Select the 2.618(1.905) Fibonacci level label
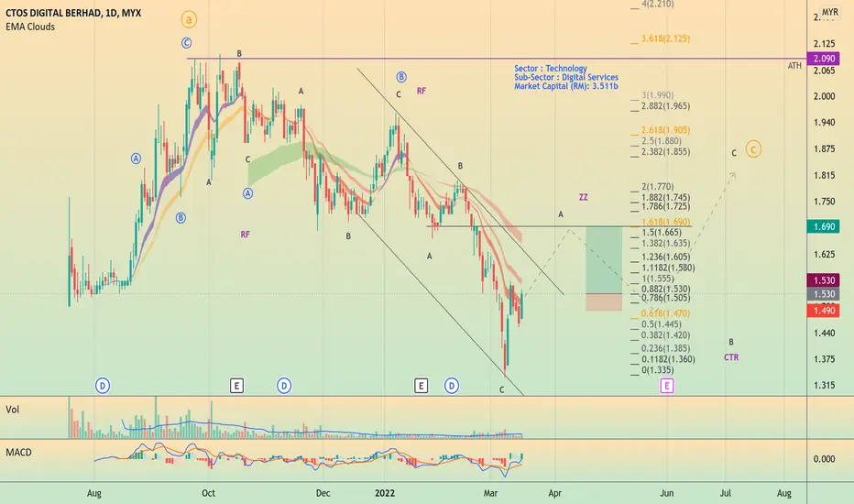854x504 pixels. [665, 130]
